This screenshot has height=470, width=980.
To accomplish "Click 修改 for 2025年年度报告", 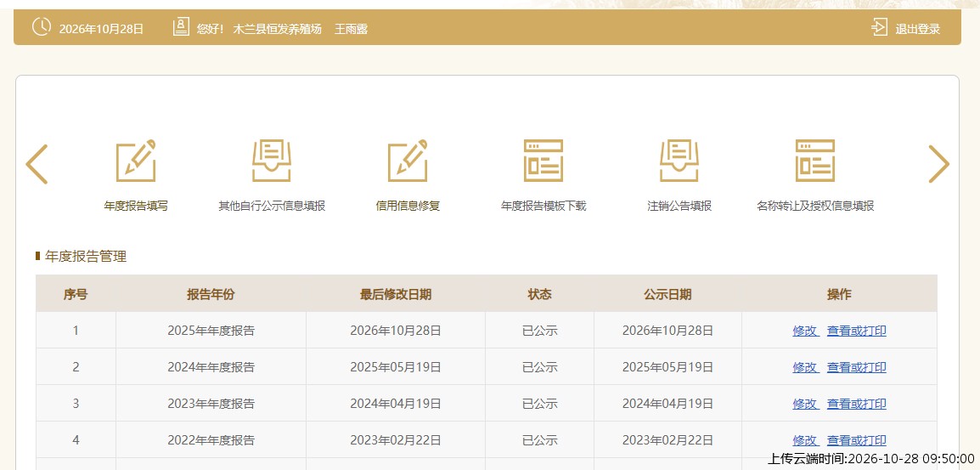I will click(x=806, y=331).
